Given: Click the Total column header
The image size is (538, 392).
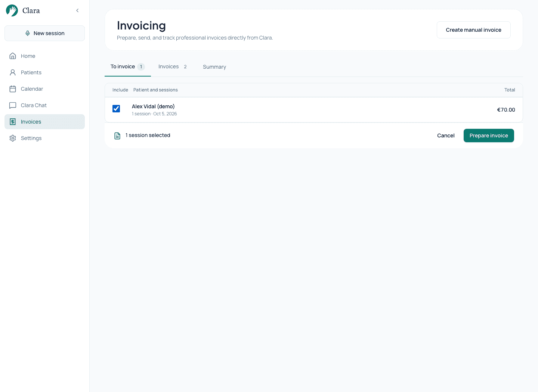Looking at the screenshot, I should [x=510, y=90].
